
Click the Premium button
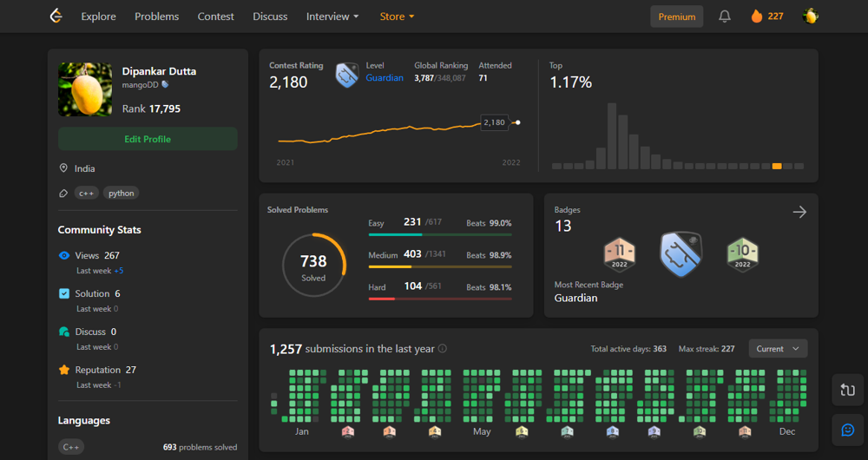677,16
